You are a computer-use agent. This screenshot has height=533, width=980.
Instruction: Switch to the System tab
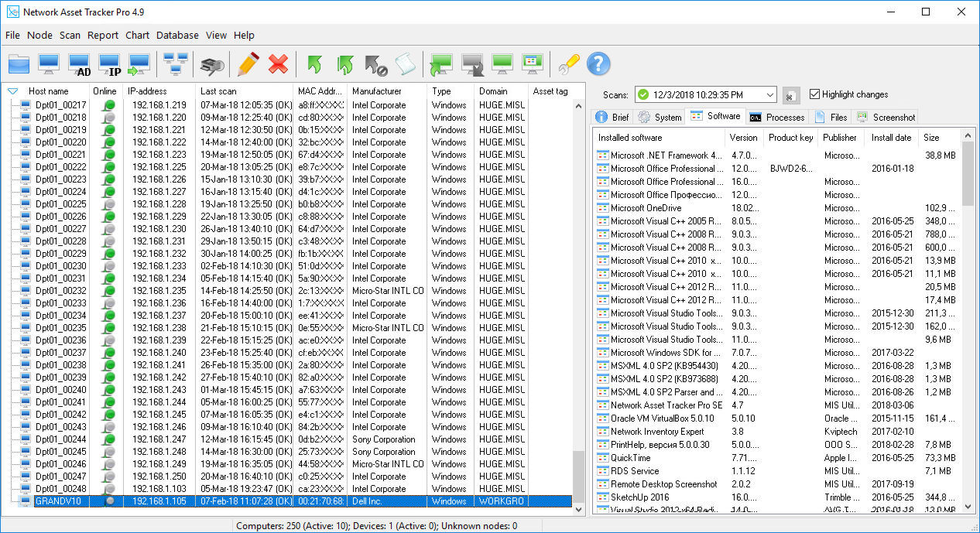660,117
